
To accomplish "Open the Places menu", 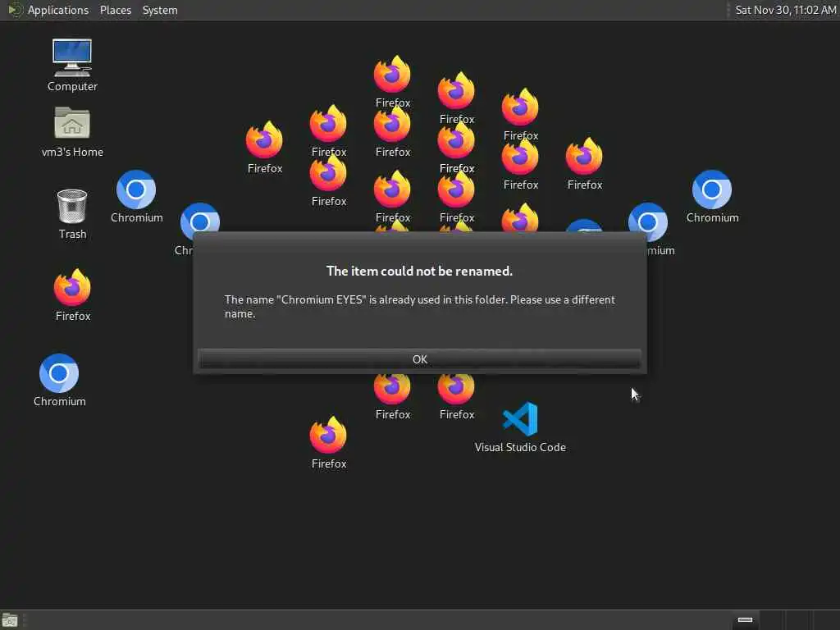I will pos(115,10).
